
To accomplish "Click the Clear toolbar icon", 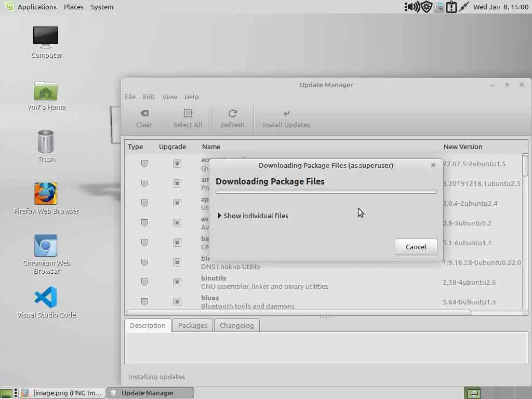I will point(144,118).
